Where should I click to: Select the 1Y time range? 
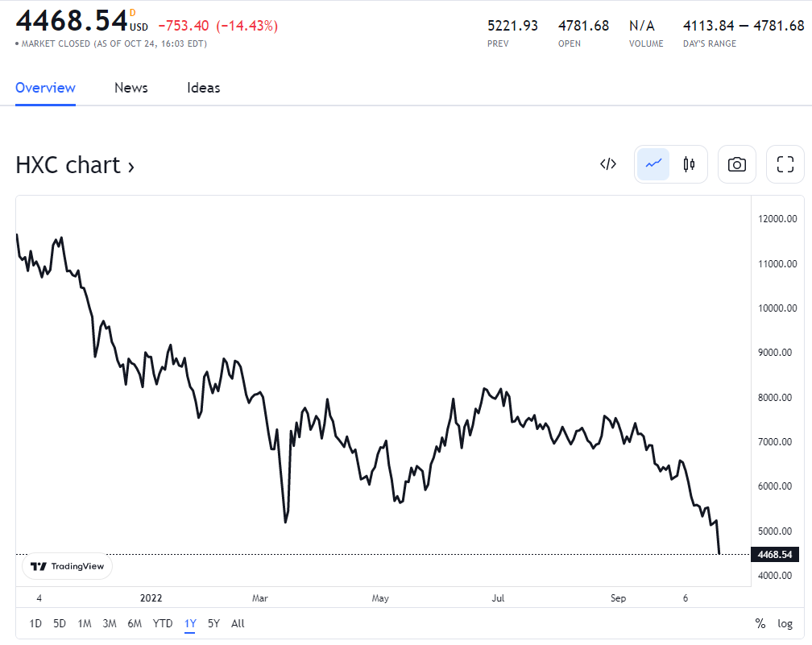click(190, 623)
